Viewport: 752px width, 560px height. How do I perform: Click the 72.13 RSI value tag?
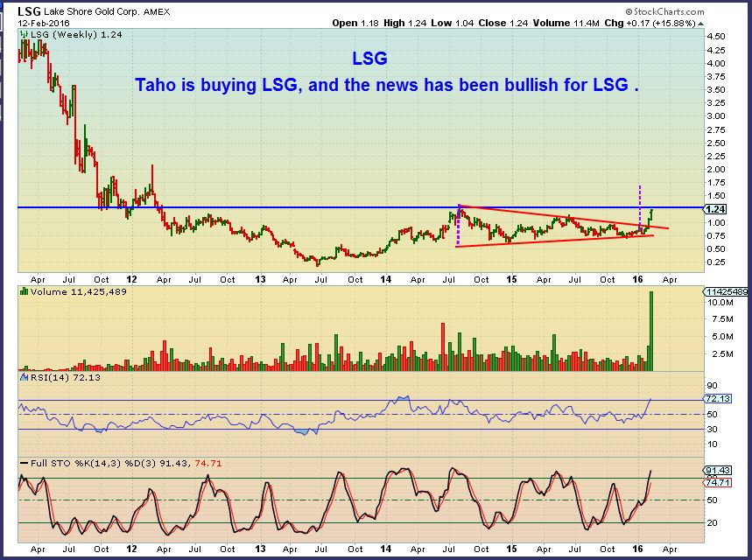(x=718, y=398)
